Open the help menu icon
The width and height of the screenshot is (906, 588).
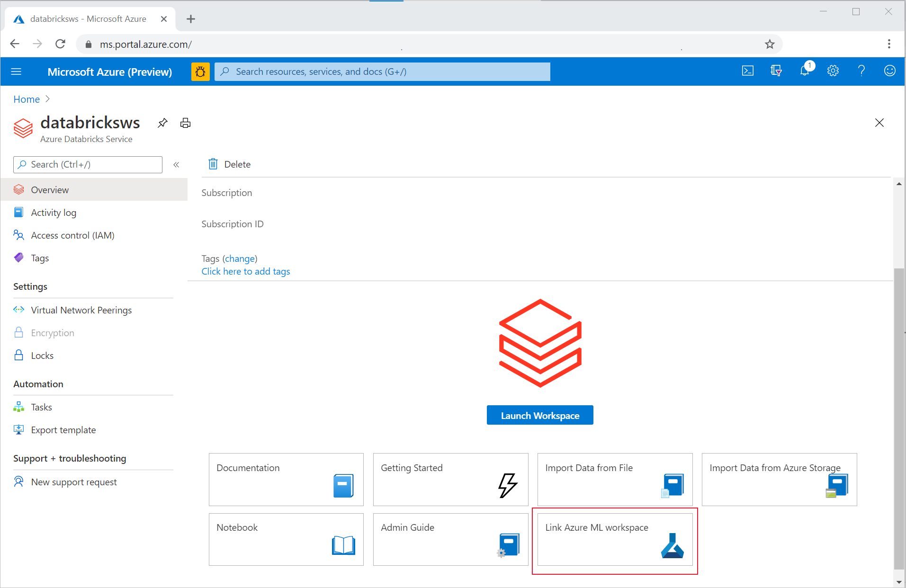coord(861,71)
